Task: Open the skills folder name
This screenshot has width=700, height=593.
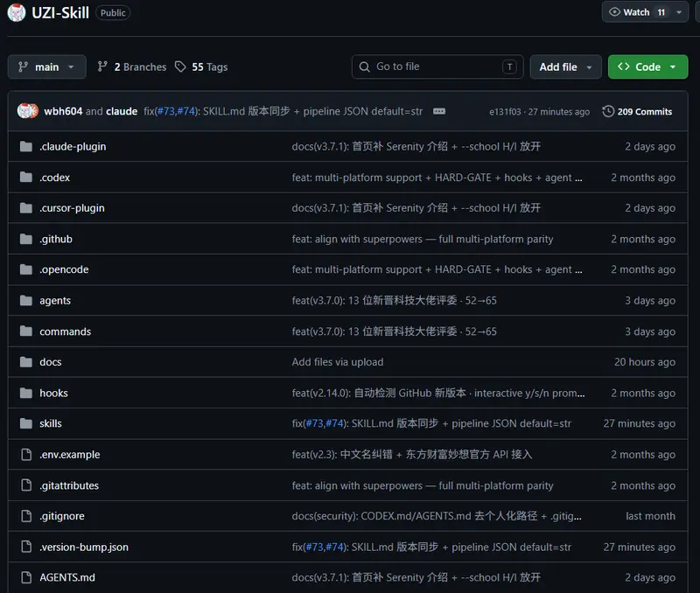Action: [x=51, y=423]
